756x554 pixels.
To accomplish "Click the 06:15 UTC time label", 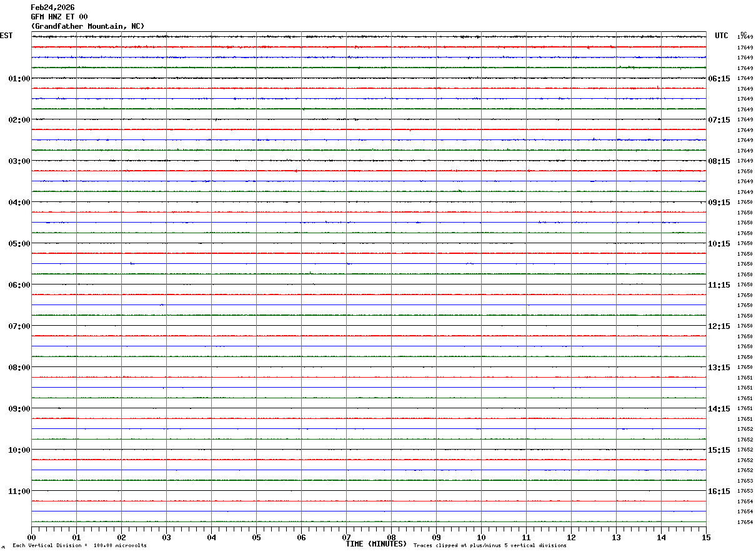I will point(719,78).
